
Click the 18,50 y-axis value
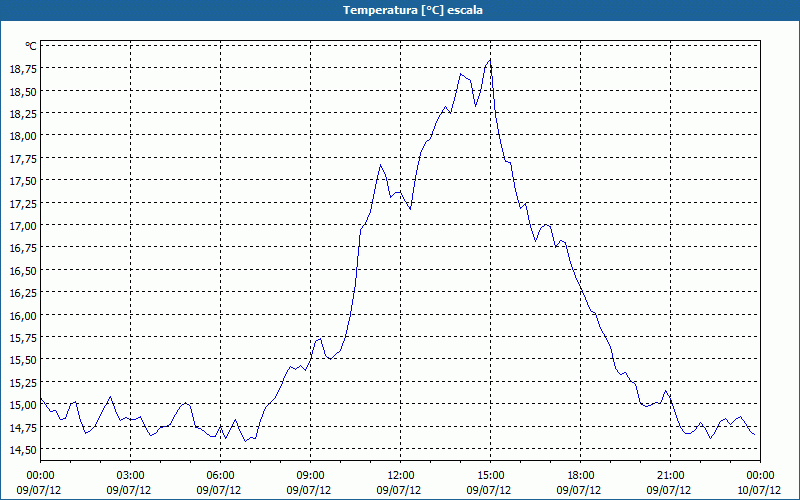pyautogui.click(x=23, y=91)
